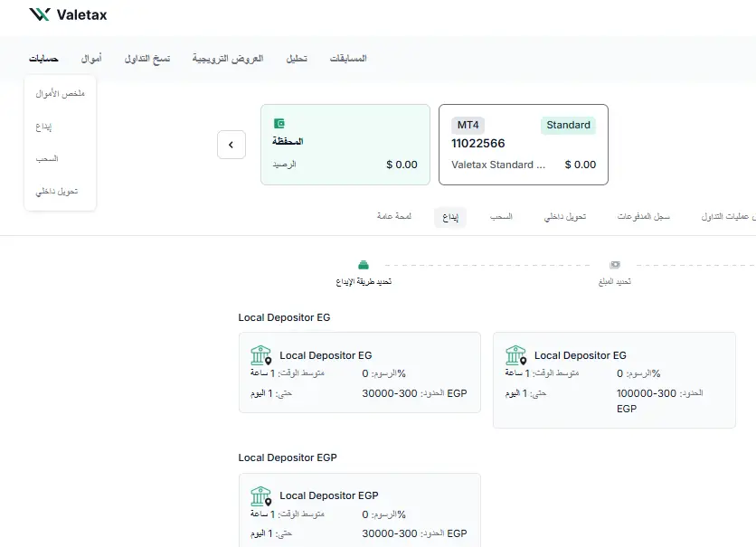Switch to the سجل المدفوعات tab
Viewport: 756px width, 547px height.
click(644, 216)
